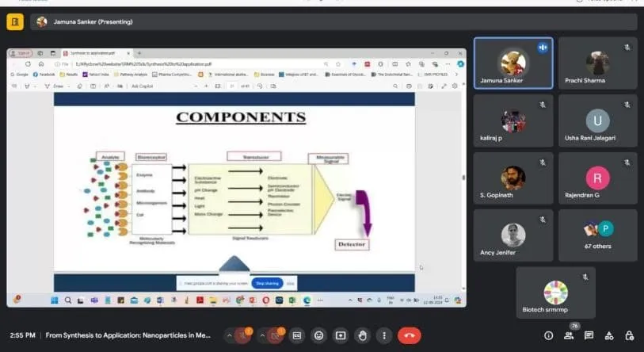Image resolution: width=644 pixels, height=352 pixels.
Task: Click the yellow Meet companion icon top-left
Action: (x=15, y=21)
